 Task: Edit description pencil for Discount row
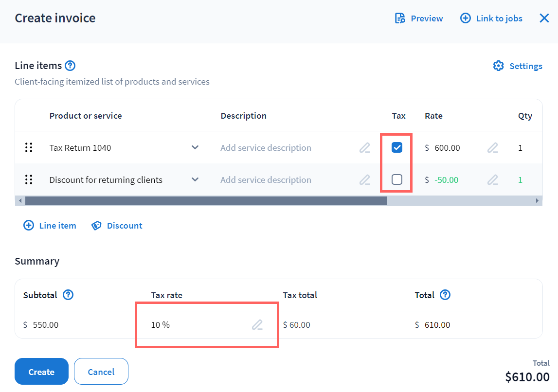(x=365, y=180)
